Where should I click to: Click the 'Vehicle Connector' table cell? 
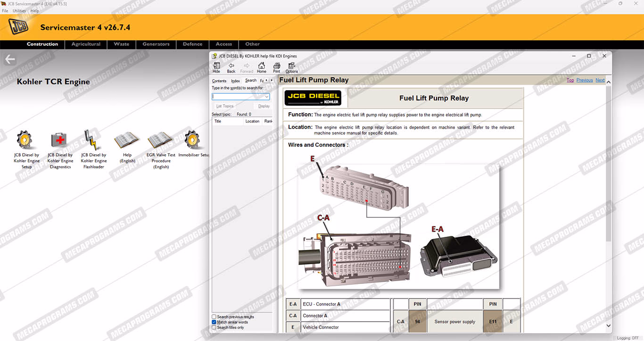coord(346,327)
